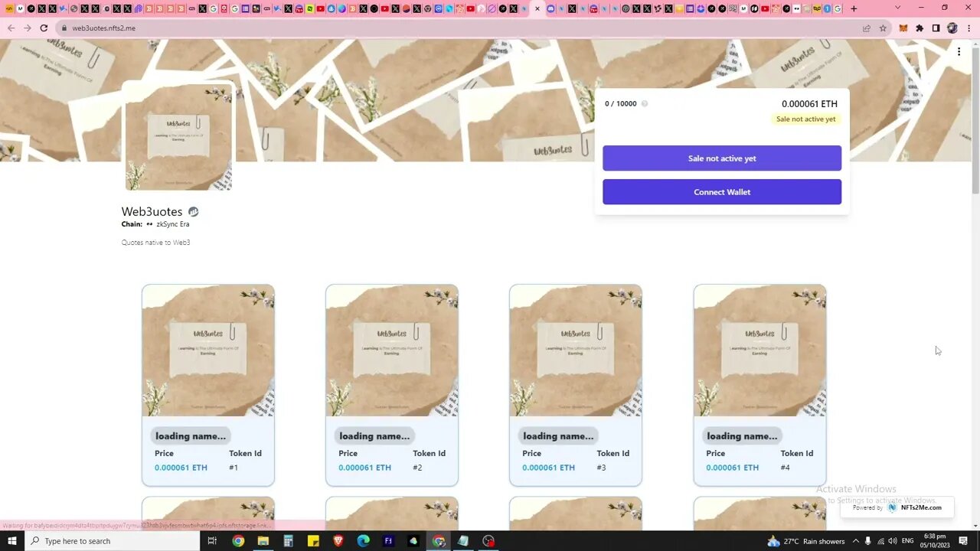Open the Weather 27°C Rain showers widget
980x551 pixels.
click(805, 541)
